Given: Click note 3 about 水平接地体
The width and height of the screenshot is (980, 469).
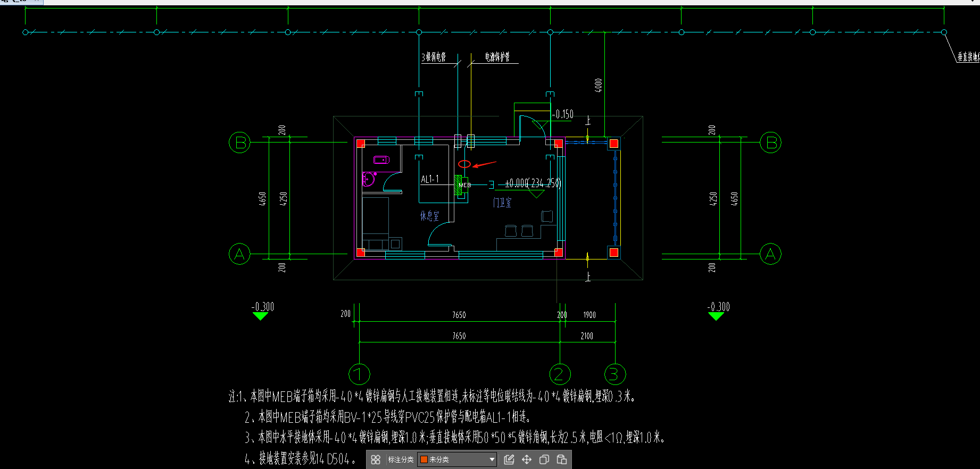Looking at the screenshot, I should pos(455,438).
